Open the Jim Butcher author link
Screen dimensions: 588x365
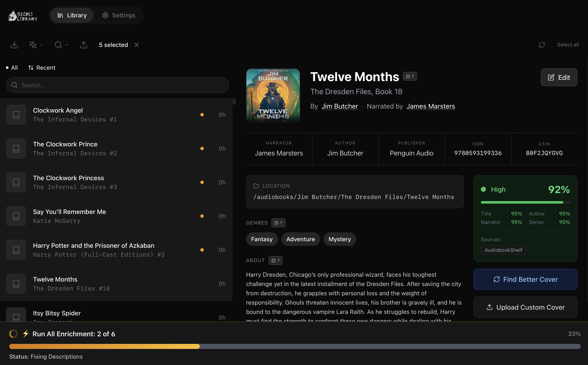[339, 106]
